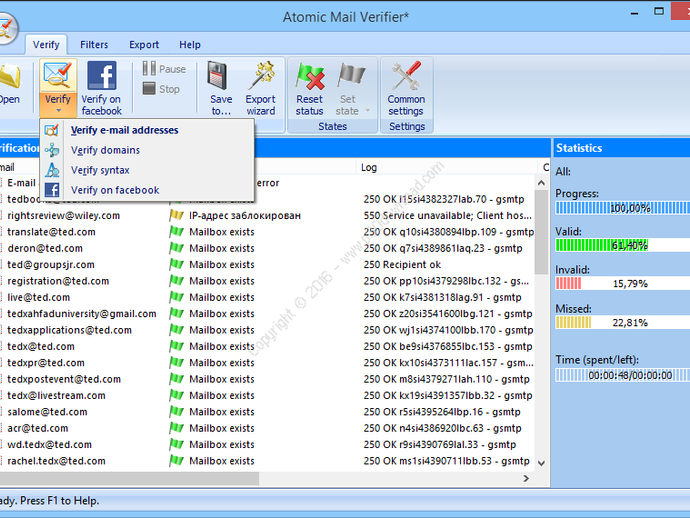Click the Valid percentage green bar
Viewport: 690px width, 518px height.
point(622,245)
